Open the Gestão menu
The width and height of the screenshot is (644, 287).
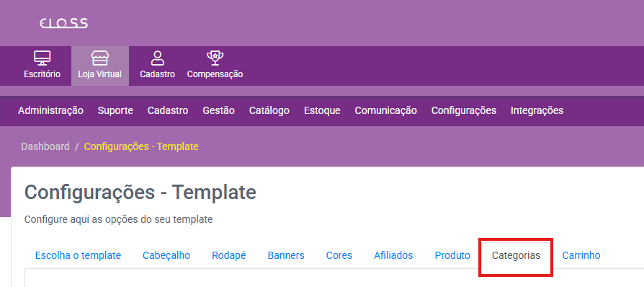point(218,110)
